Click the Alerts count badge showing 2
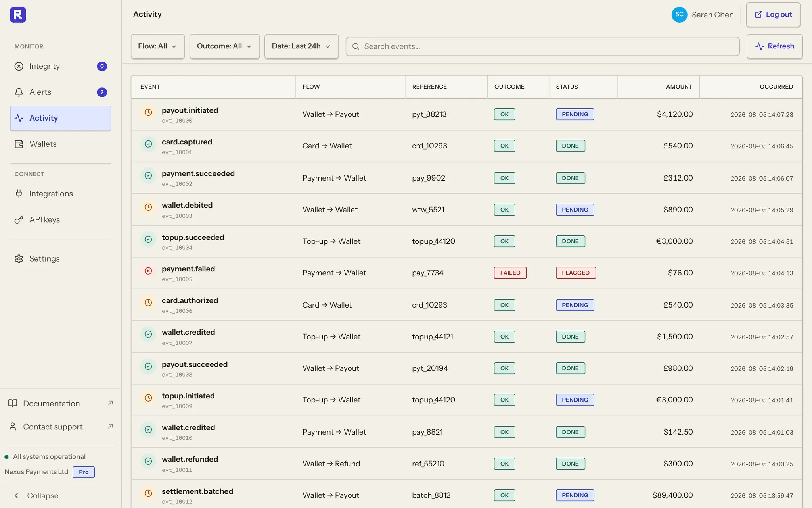Screen dimensions: 812x508 pos(102,92)
